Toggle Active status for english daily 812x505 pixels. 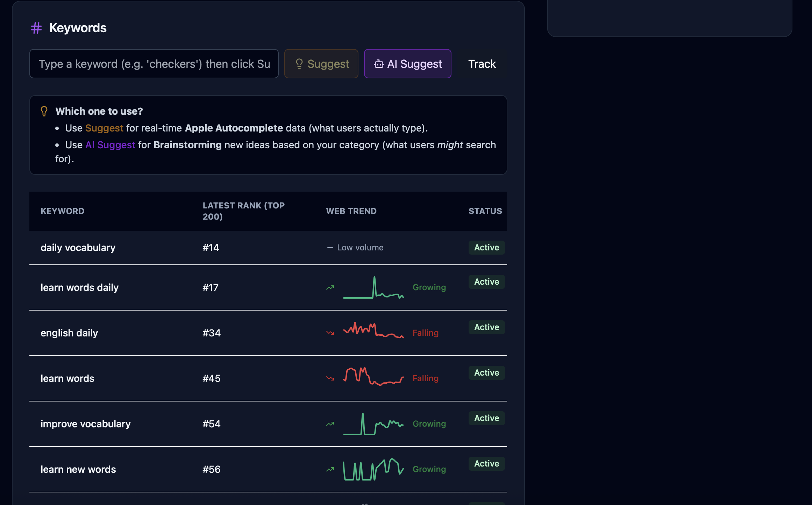tap(486, 327)
